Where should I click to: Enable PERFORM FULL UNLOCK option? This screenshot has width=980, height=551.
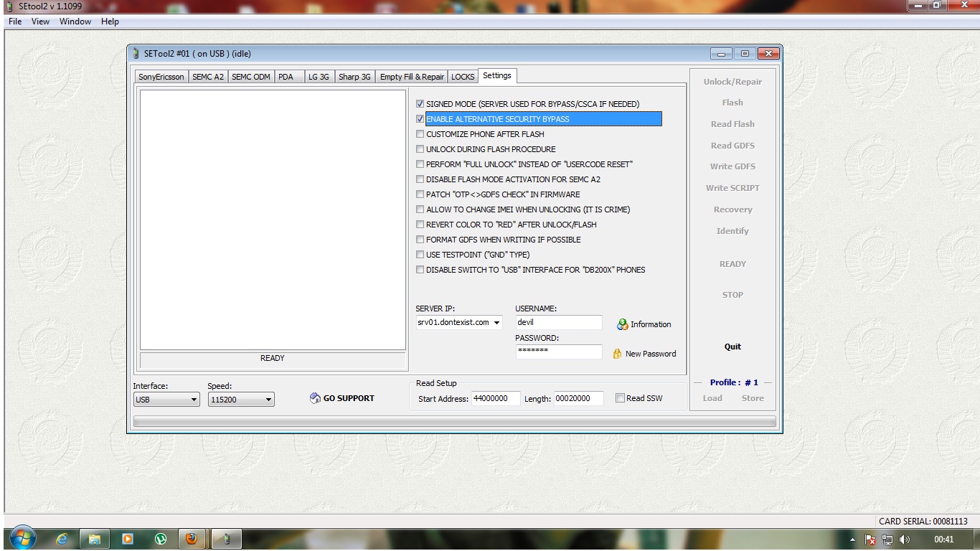tap(420, 164)
